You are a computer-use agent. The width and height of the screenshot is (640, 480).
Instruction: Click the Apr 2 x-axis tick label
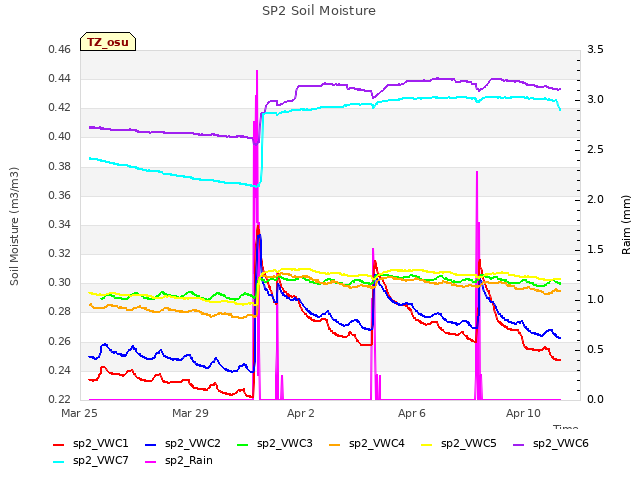(301, 413)
